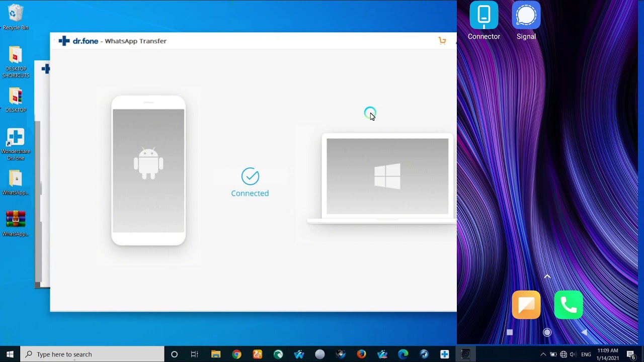Launch Firefox from the taskbar
Screen dimensions: 644x362
pyautogui.click(x=361, y=354)
